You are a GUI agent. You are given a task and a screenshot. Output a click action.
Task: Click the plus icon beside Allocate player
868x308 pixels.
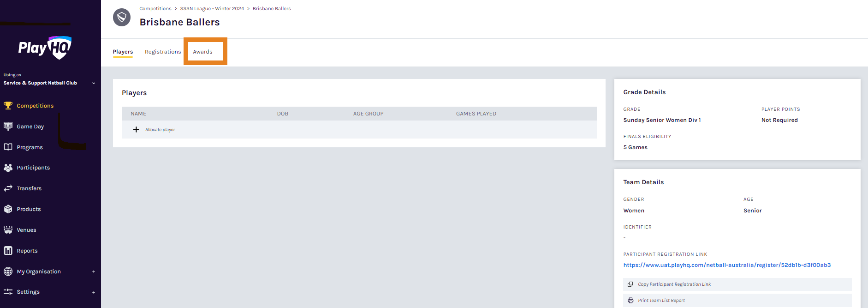click(x=136, y=130)
